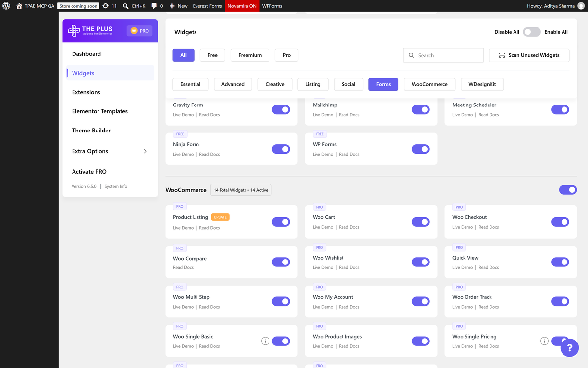
Task: Toggle the Gravity Form widget switch
Action: [x=281, y=109]
